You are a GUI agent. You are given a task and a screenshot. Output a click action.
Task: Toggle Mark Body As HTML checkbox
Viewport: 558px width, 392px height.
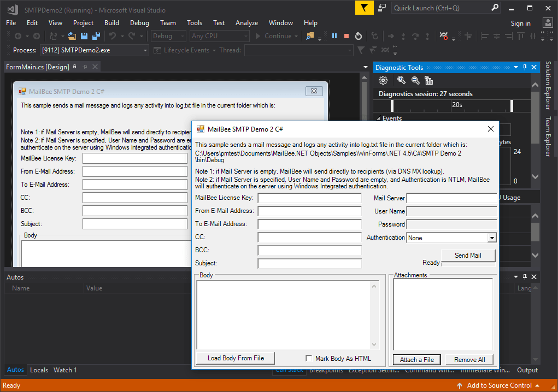pos(309,358)
